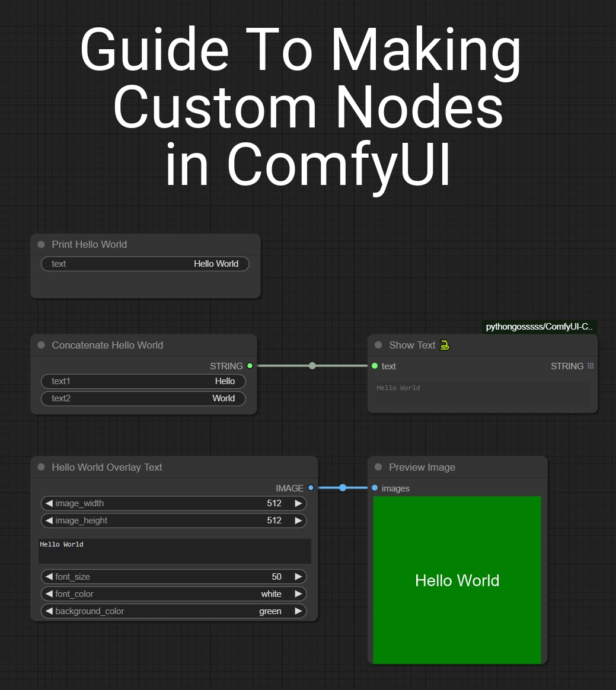616x690 pixels.
Task: Click the images input label
Action: 395,488
